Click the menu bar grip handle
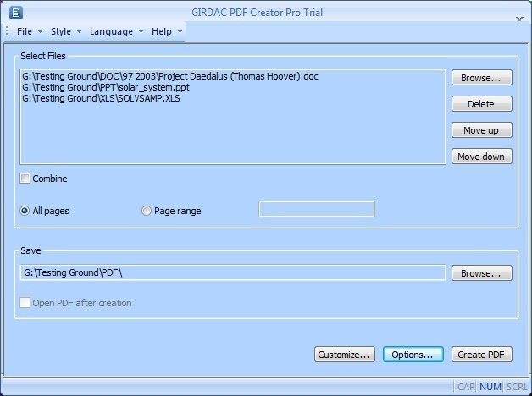This screenshot has height=396, width=532. coord(7,30)
